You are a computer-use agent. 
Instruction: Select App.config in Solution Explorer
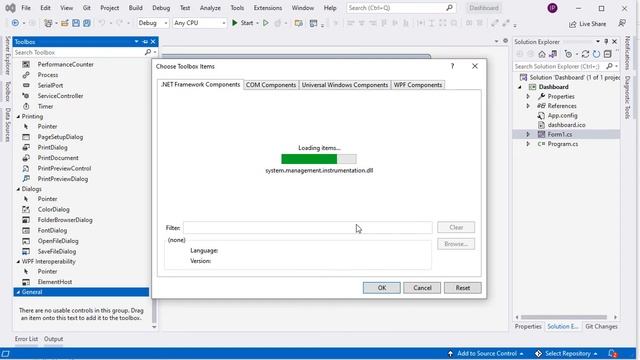(562, 116)
